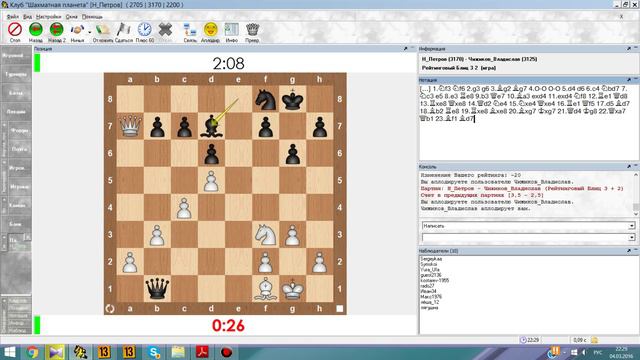Open Google Chrome from the taskbar
Viewport: 640px width, 360px height.
click(x=32, y=352)
